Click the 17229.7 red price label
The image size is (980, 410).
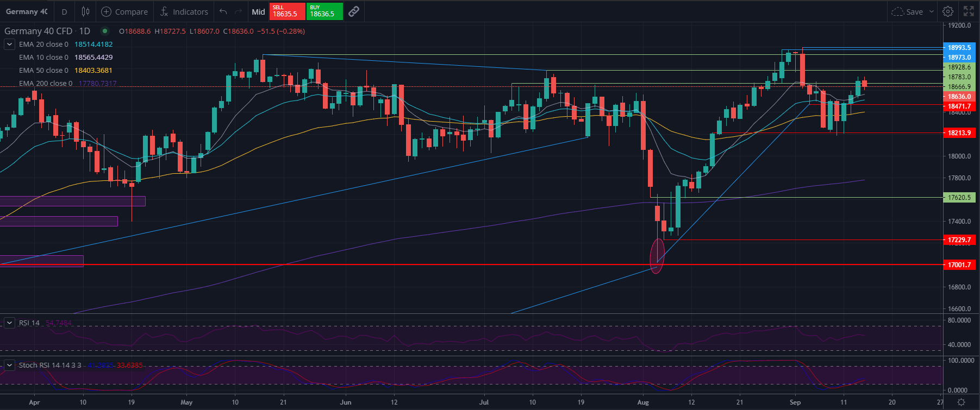[x=959, y=239]
